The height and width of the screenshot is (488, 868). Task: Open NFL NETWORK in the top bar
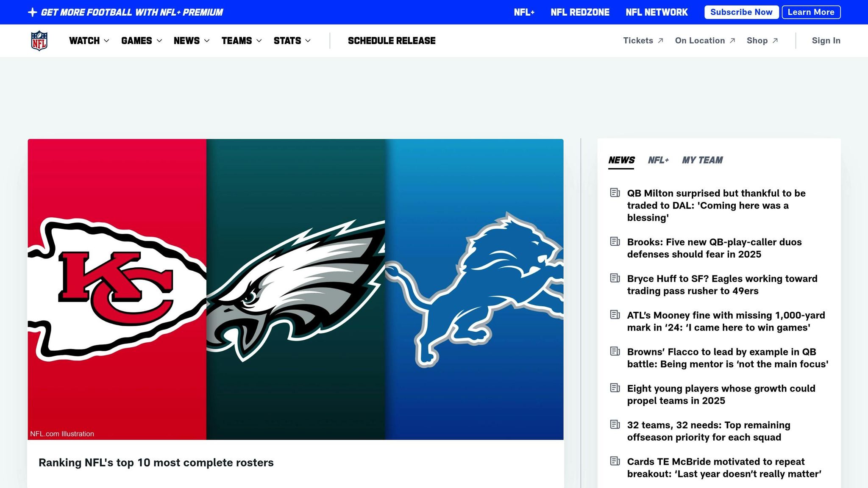point(657,12)
